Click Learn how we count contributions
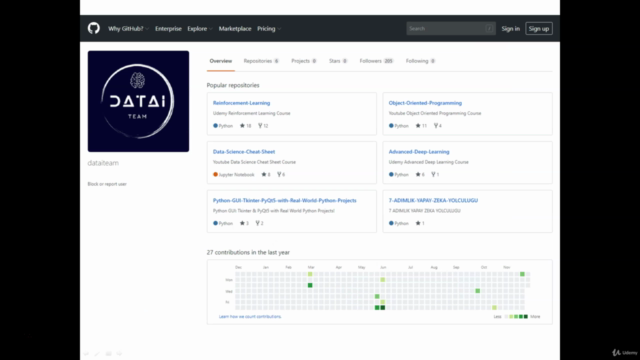640x360 pixels. click(250, 316)
